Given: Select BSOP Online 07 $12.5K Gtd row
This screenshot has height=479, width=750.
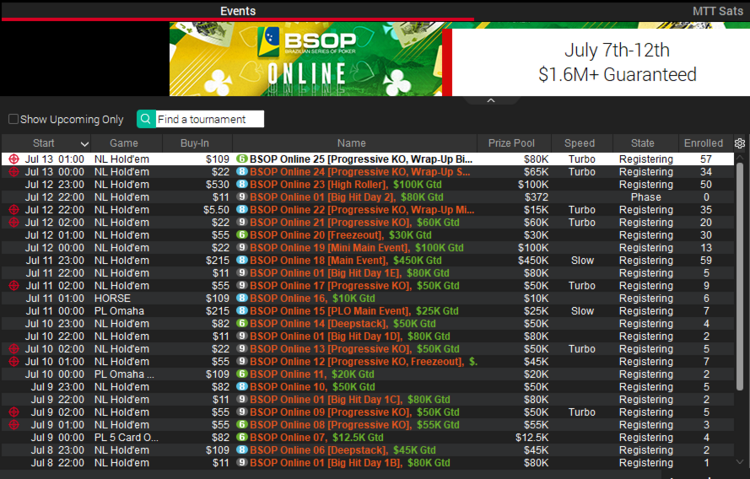Looking at the screenshot, I should pos(367,437).
